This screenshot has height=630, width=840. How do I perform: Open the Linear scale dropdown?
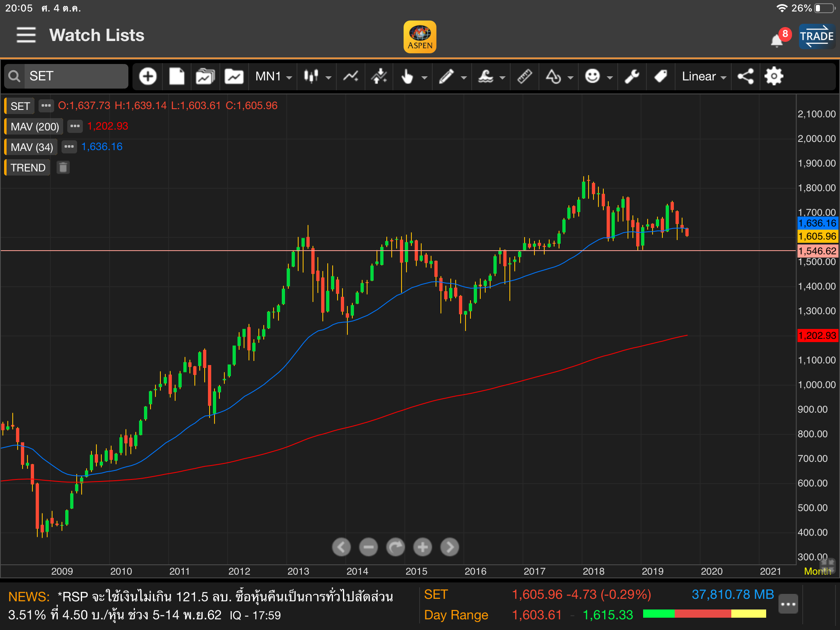[703, 76]
